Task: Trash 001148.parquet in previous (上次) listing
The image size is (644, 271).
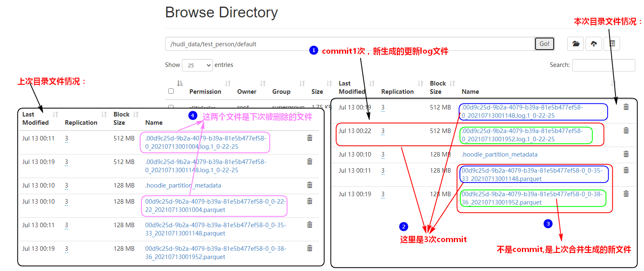Action: 310,225
